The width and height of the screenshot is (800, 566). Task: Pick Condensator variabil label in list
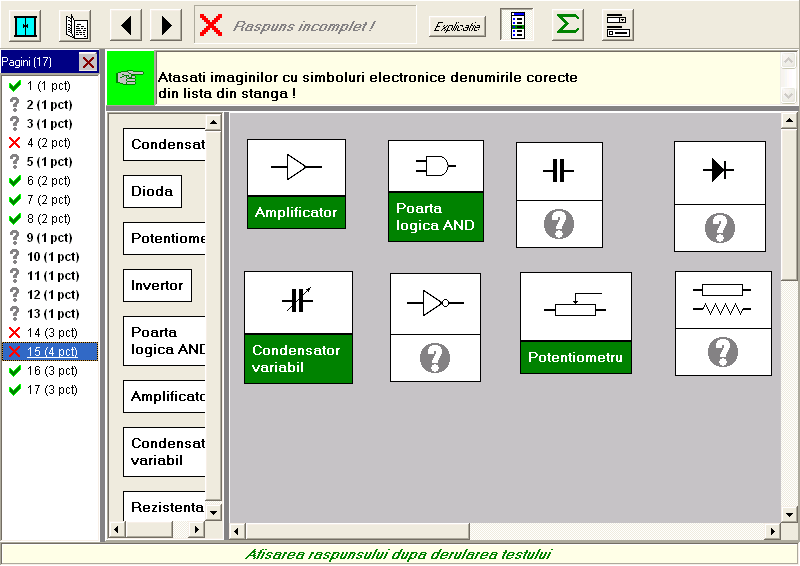pyautogui.click(x=164, y=452)
